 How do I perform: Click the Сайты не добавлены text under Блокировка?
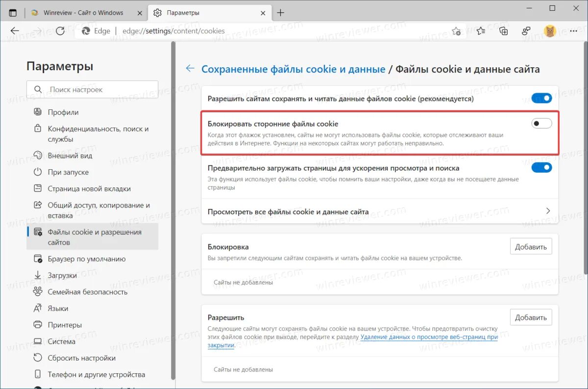tap(243, 282)
